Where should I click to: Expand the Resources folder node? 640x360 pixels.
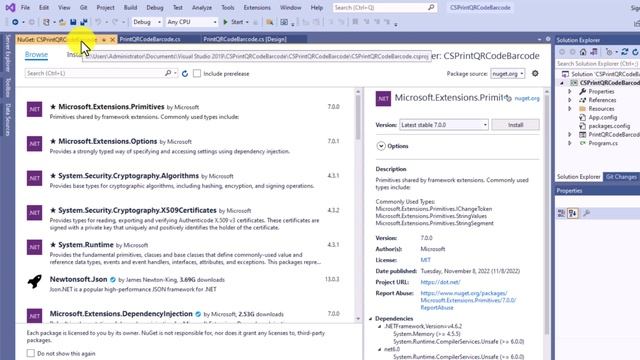click(x=570, y=109)
